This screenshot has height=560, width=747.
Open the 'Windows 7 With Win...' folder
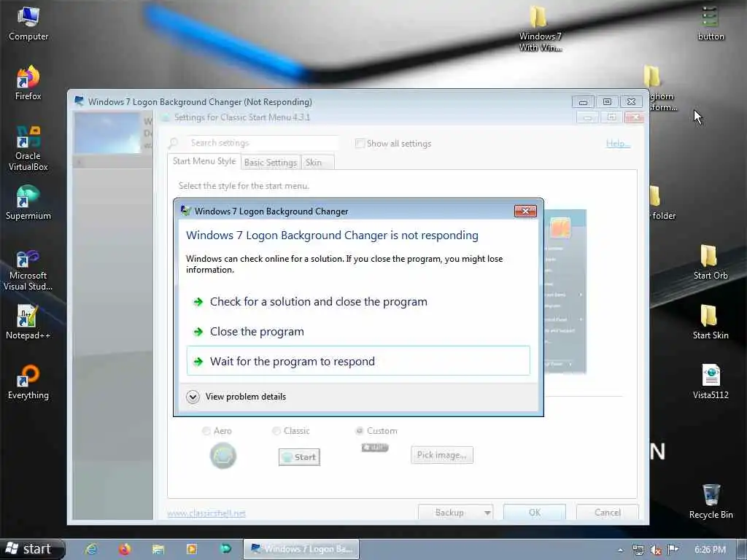click(x=540, y=28)
